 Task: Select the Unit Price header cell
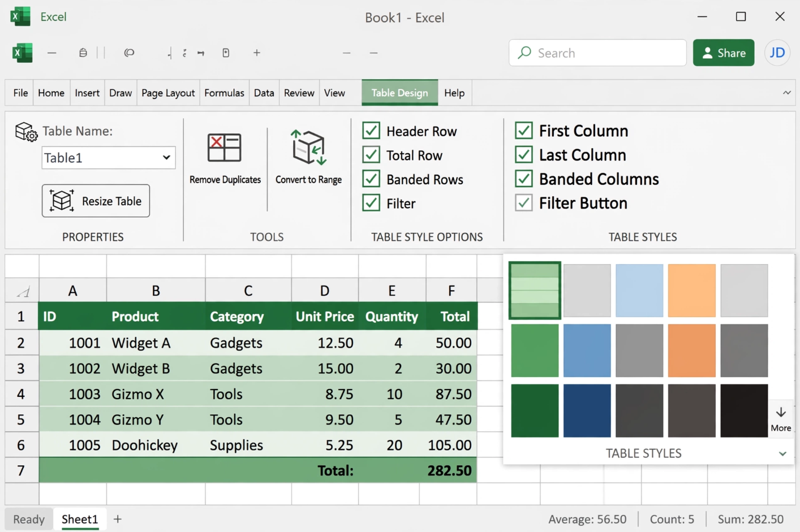coord(325,317)
